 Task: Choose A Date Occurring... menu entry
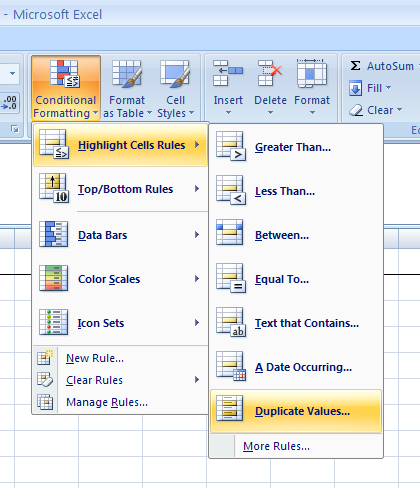297,366
